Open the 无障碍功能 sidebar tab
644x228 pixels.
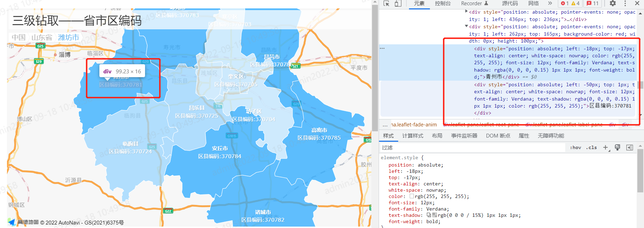[551, 136]
